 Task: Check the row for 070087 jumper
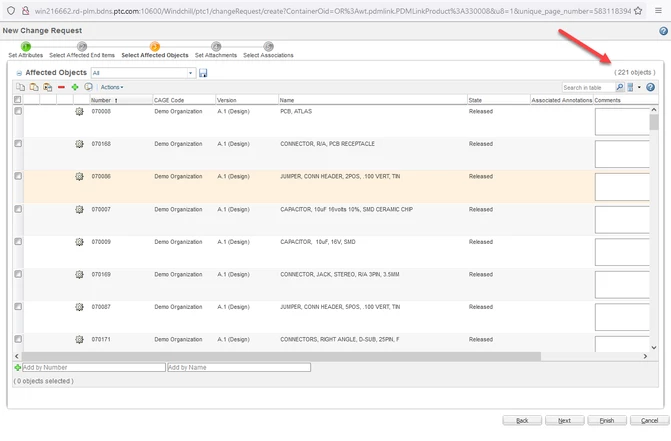(x=18, y=306)
